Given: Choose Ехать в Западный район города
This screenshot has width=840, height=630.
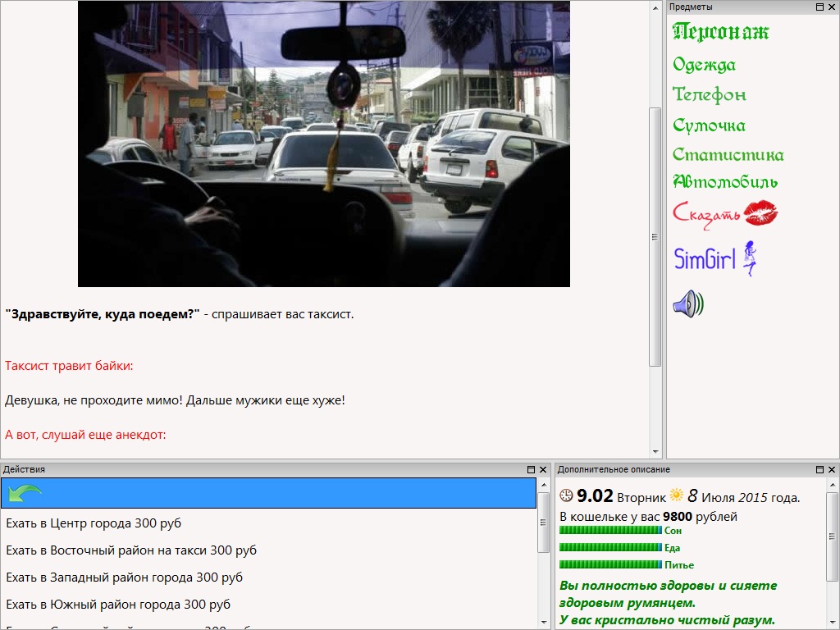Looking at the screenshot, I should pyautogui.click(x=124, y=577).
